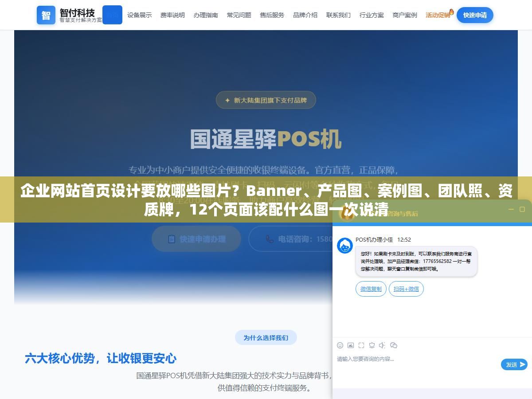This screenshot has height=399, width=532.
Task: Click the 电话咨询 banner button
Action: coord(290,239)
